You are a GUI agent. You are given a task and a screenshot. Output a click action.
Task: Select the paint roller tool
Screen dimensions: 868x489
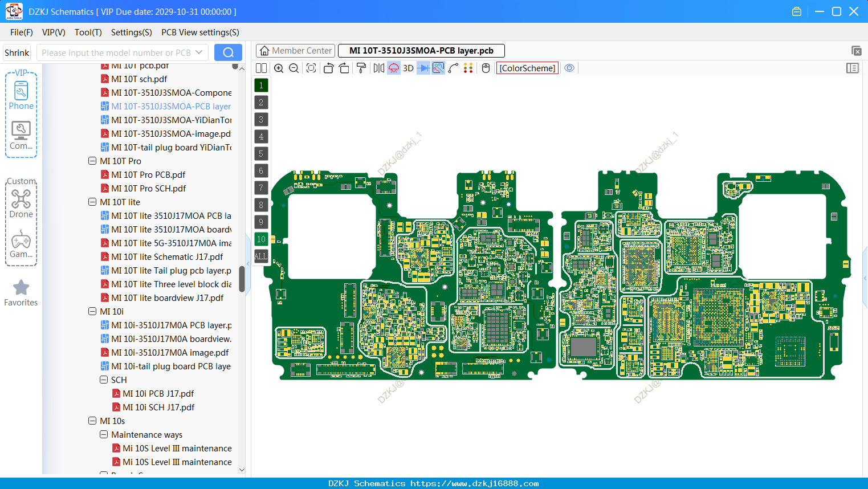coord(361,68)
